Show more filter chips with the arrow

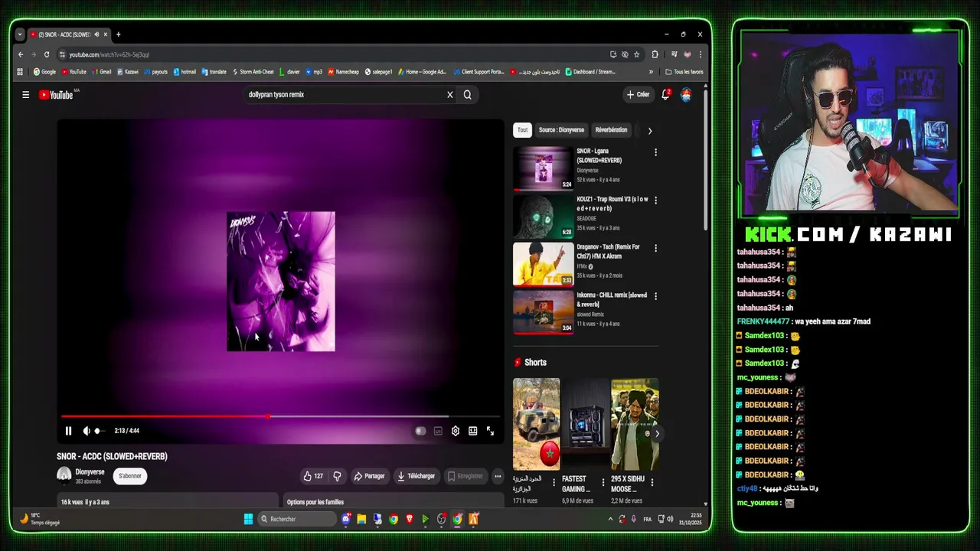(649, 131)
